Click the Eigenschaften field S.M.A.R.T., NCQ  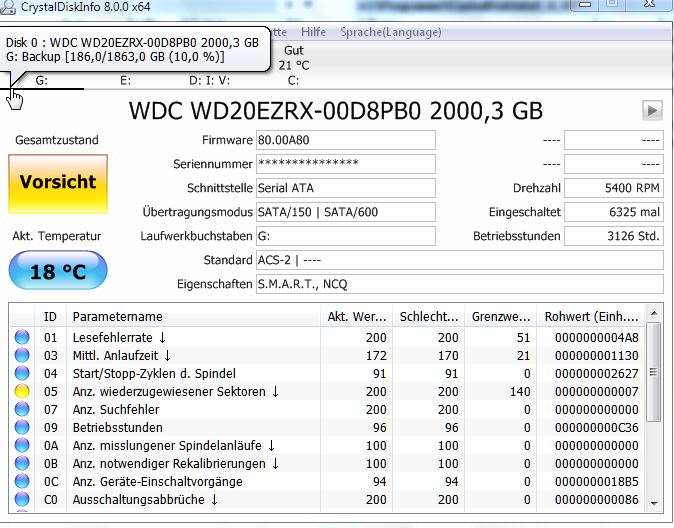[x=460, y=284]
